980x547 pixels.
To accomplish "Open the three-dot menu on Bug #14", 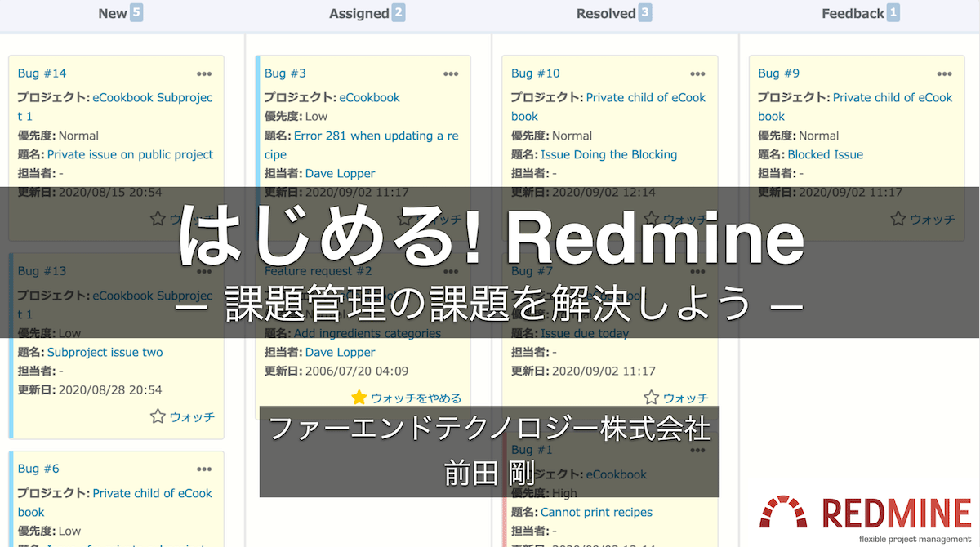I will tap(204, 73).
